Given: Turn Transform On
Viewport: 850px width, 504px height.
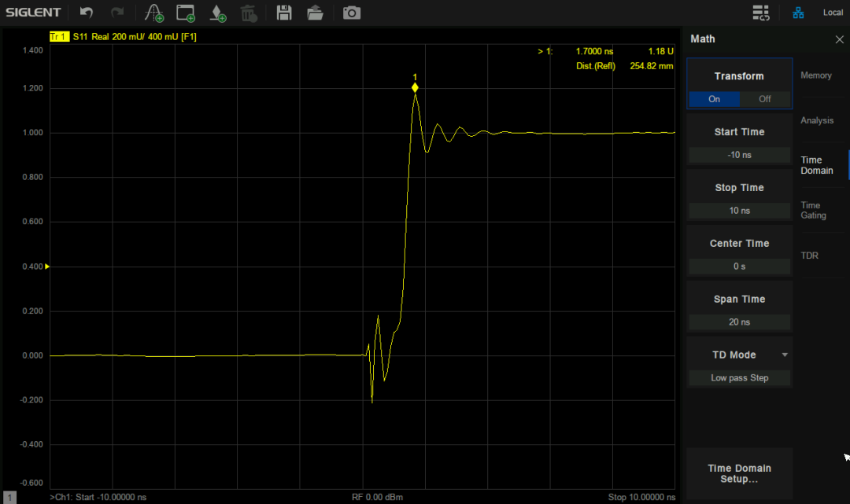Looking at the screenshot, I should point(715,99).
